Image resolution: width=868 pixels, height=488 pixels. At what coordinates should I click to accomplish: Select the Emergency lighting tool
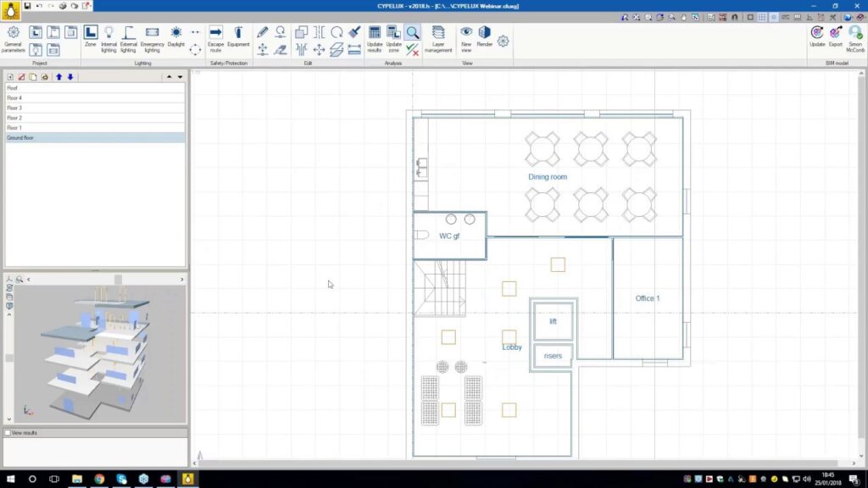pos(153,37)
